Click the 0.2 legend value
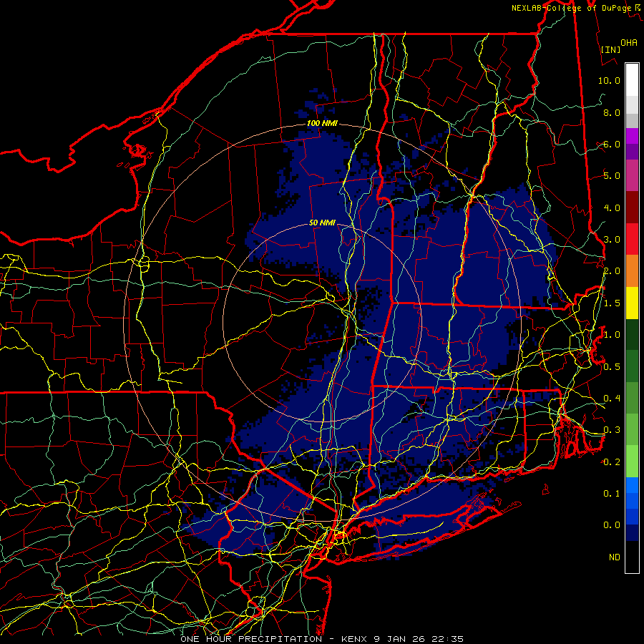Viewport: 644px width, 644px height. click(x=612, y=462)
